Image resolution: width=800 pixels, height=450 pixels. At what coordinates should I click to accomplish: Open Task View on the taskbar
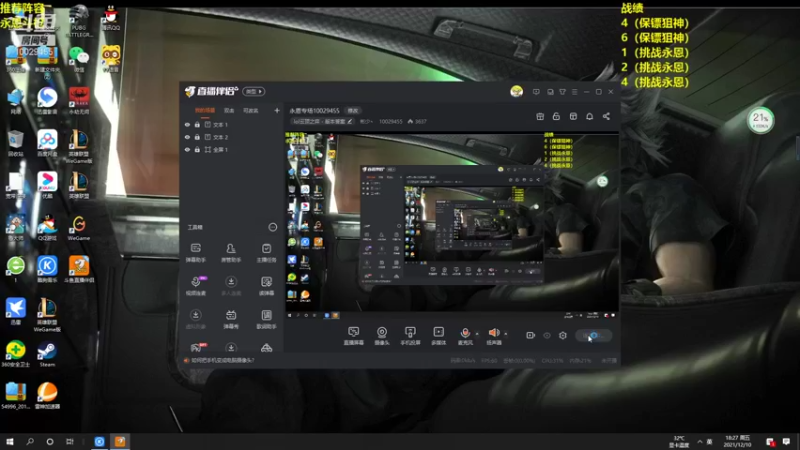[x=70, y=441]
